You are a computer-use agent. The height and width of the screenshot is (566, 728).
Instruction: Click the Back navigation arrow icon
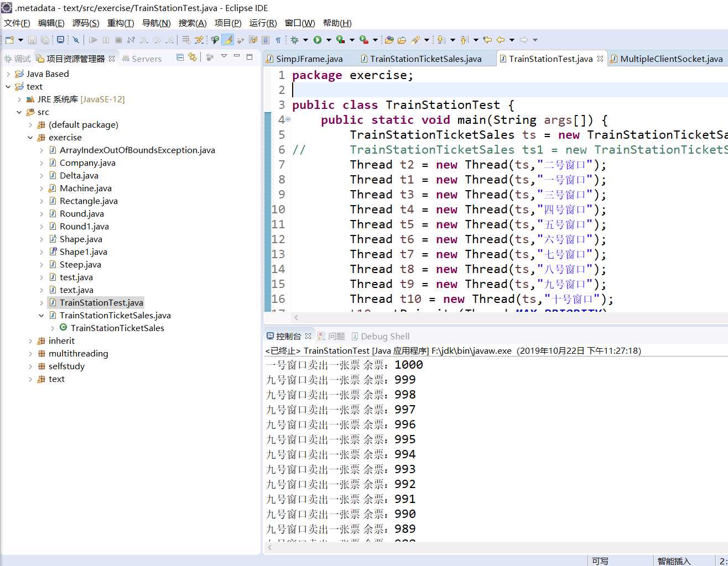click(500, 40)
